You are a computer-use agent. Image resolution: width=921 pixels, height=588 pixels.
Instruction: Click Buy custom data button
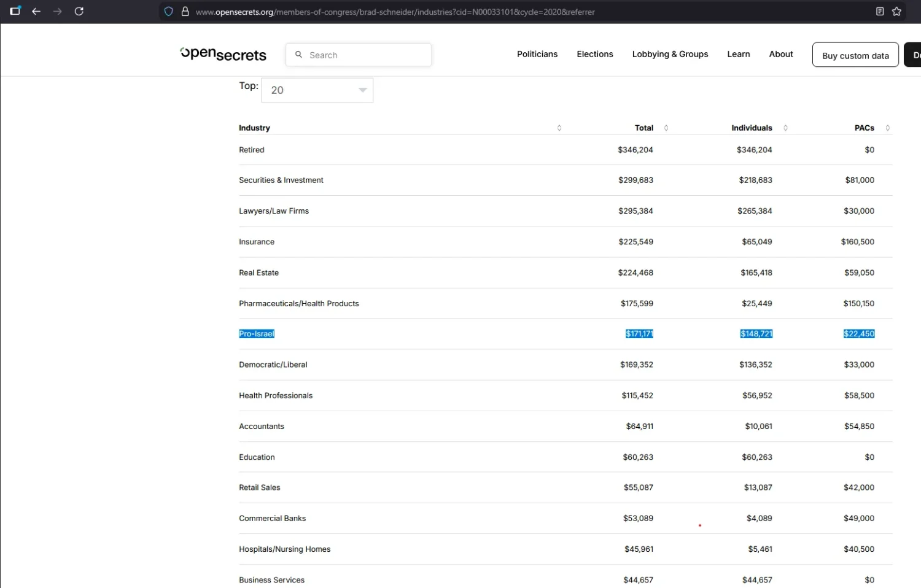(x=855, y=55)
